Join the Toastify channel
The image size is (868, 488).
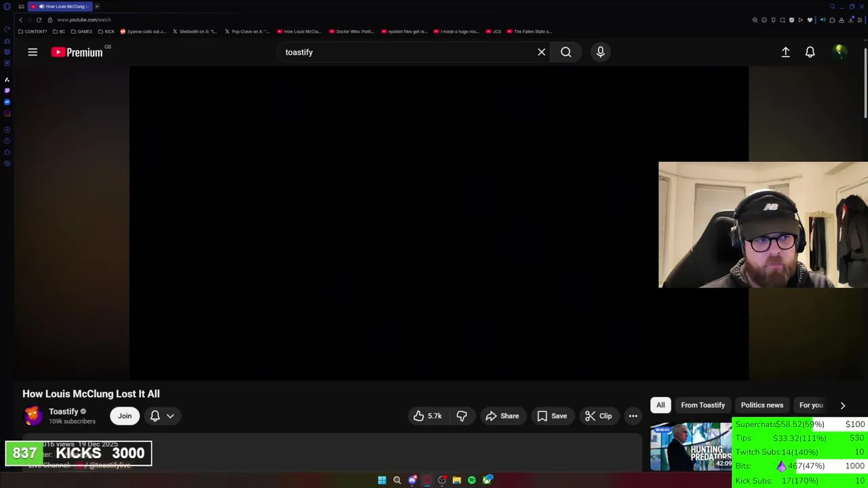[125, 416]
